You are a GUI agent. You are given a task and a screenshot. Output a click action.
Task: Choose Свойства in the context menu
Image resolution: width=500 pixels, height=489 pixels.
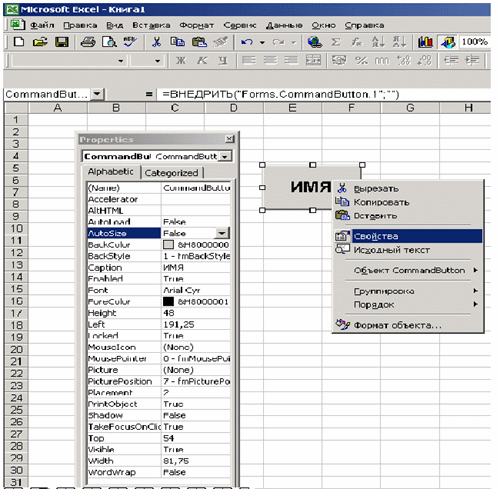(409, 236)
